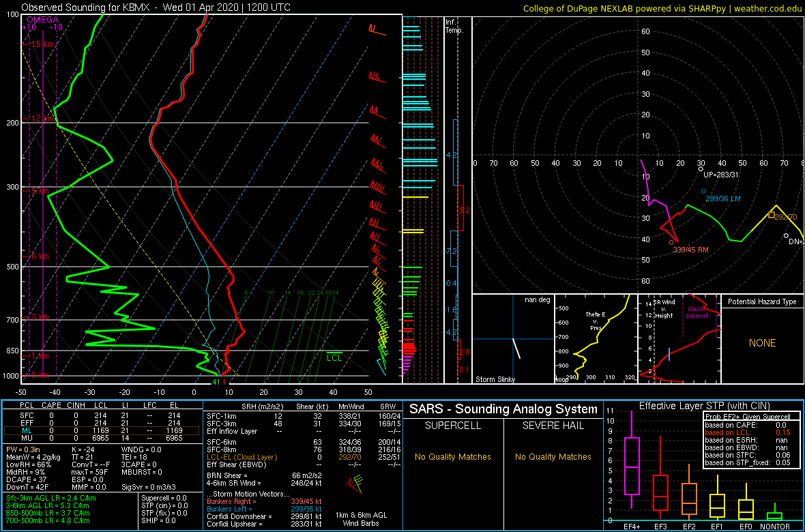Click the K = -24 index
This screenshot has height=532, width=805.
pyautogui.click(x=85, y=449)
